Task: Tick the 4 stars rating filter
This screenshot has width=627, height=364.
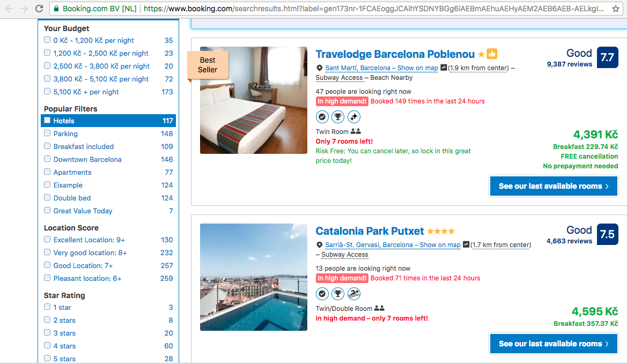Action: [x=47, y=345]
